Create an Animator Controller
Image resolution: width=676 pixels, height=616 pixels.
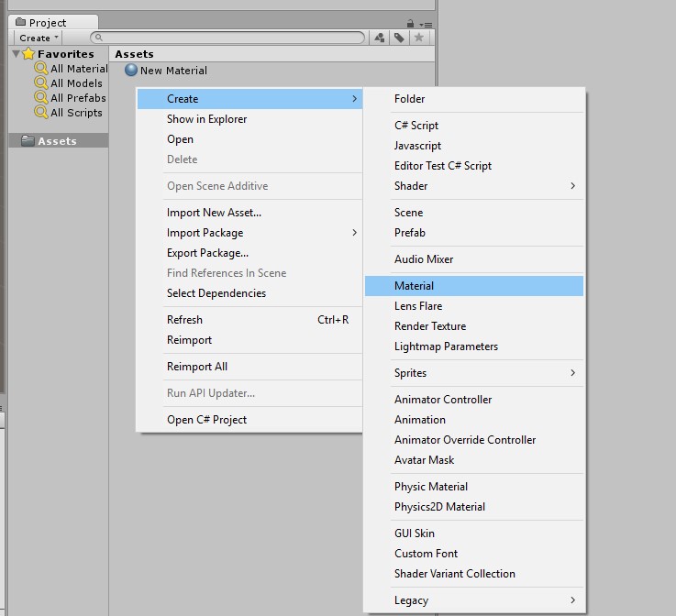tap(474, 400)
